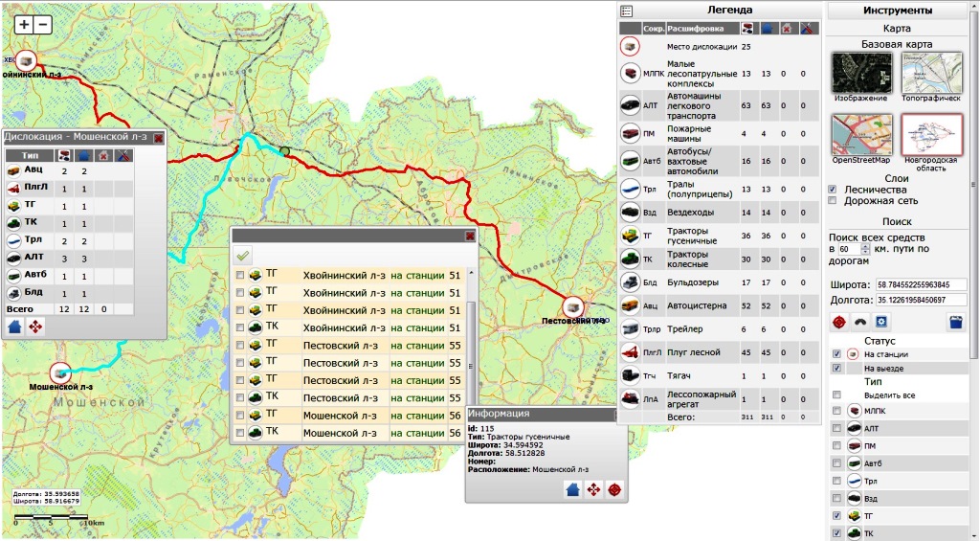Click the red target icon in Информация panel

(615, 489)
